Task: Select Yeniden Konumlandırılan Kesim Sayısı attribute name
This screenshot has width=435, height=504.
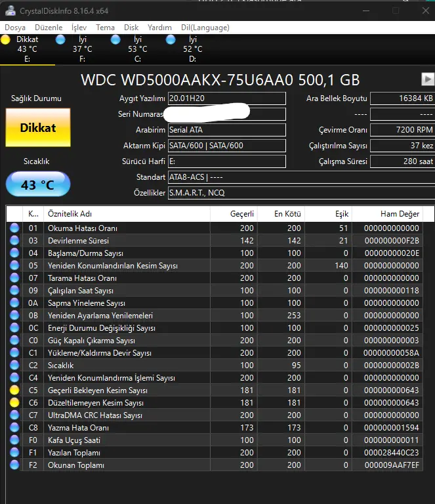Action: click(113, 266)
